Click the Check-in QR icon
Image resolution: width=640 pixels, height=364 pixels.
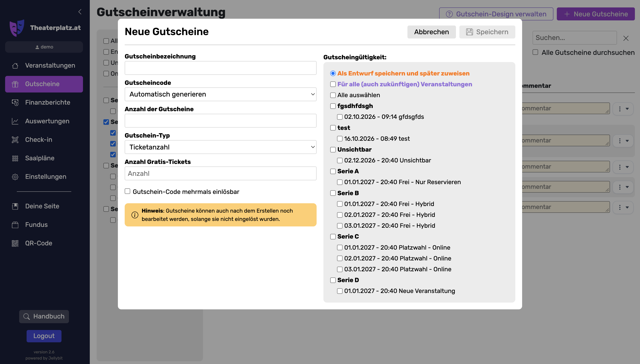click(15, 140)
